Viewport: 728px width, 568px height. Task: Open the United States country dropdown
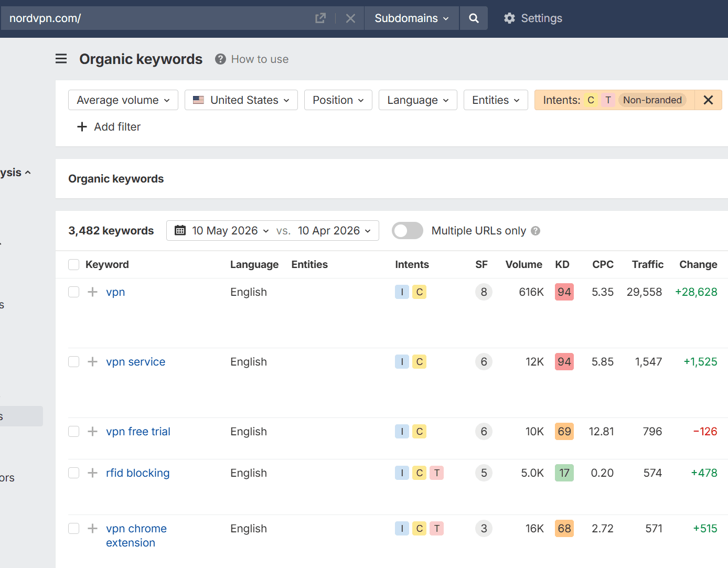(241, 100)
